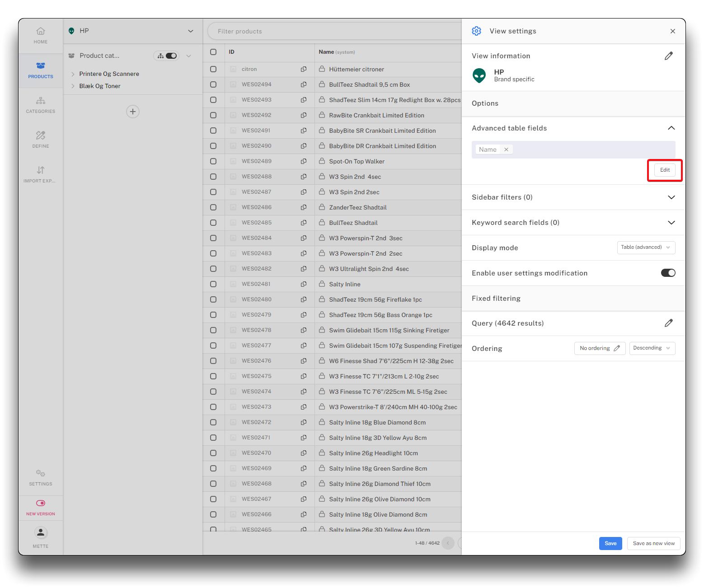Close the View settings panel
Image resolution: width=704 pixels, height=588 pixels.
[672, 31]
